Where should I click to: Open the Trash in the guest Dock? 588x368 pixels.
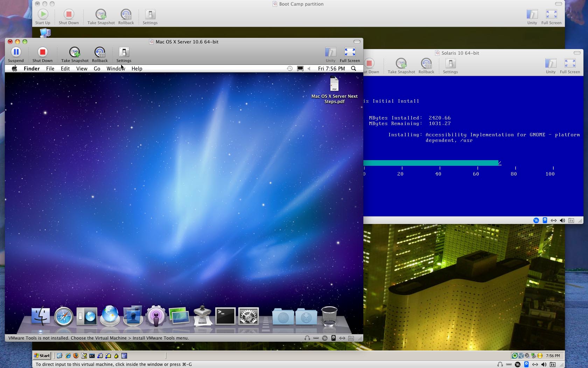pos(329,316)
